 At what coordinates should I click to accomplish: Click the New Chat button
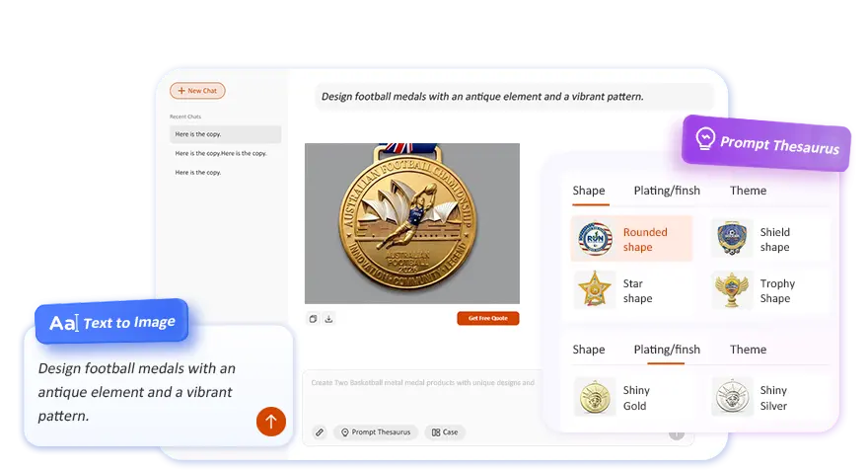(x=197, y=90)
